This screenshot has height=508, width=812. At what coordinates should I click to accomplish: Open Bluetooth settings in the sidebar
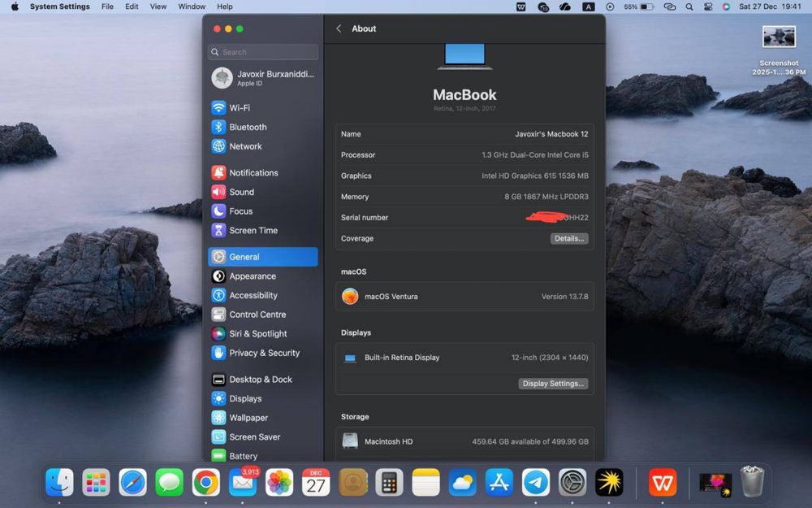coord(262,127)
